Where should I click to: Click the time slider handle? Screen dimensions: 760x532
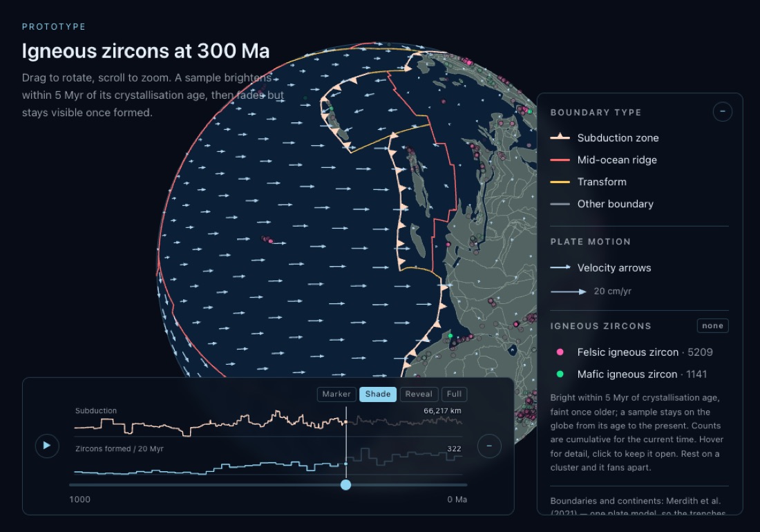tap(345, 484)
